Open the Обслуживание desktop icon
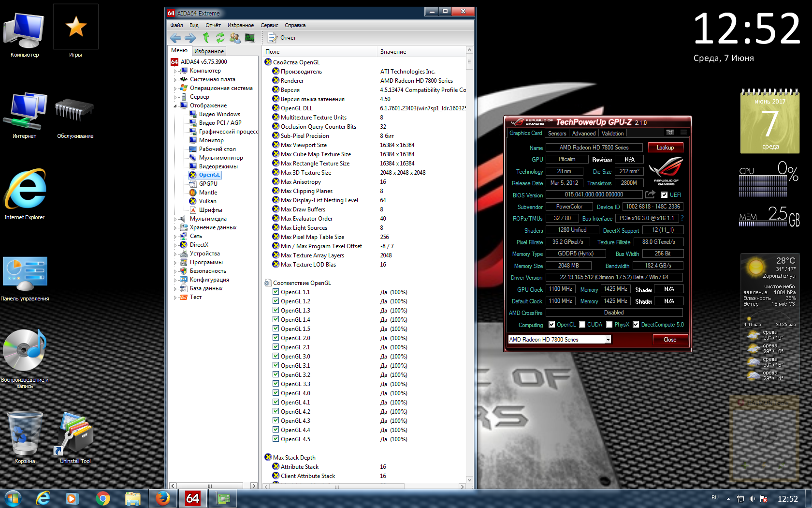The image size is (812, 508). pos(75,115)
